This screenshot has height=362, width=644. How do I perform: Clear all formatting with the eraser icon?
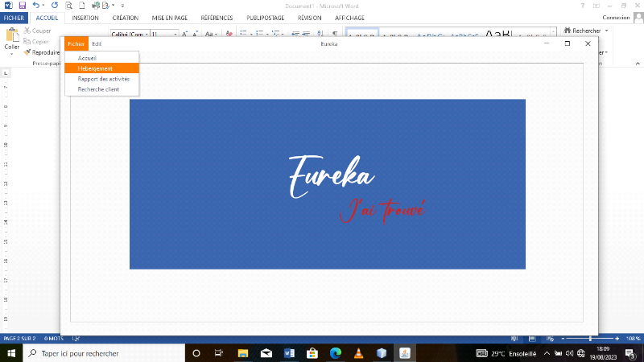point(229,34)
